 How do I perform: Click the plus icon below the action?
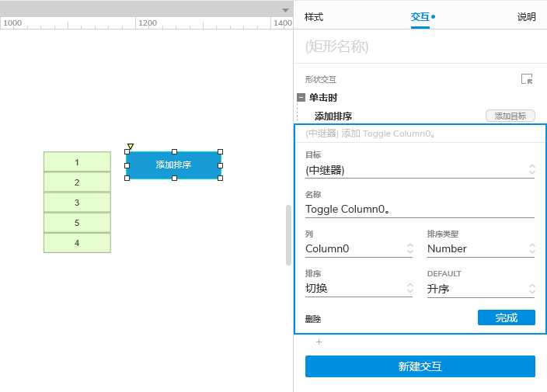319,342
